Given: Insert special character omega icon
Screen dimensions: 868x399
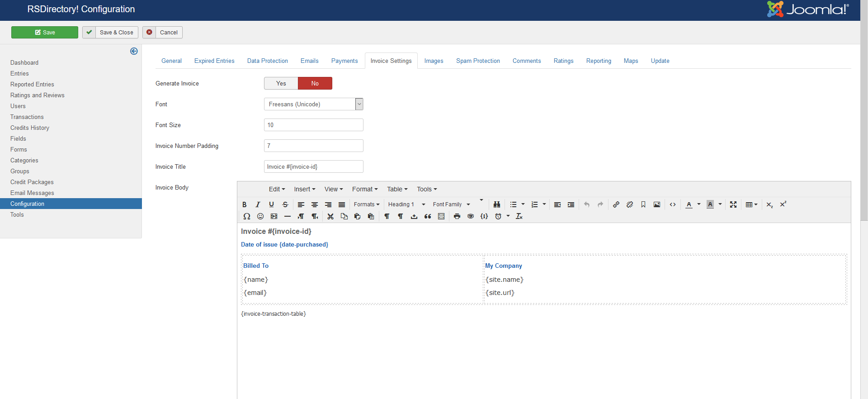Looking at the screenshot, I should 247,216.
